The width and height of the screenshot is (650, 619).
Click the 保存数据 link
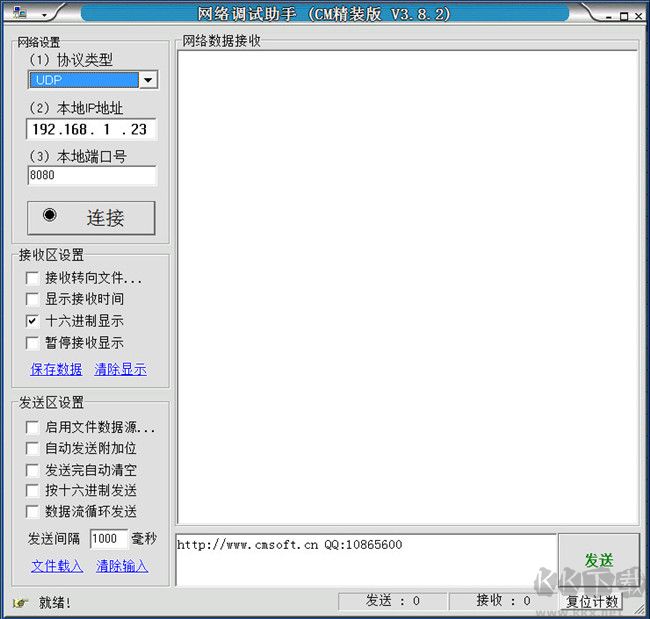[x=56, y=369]
